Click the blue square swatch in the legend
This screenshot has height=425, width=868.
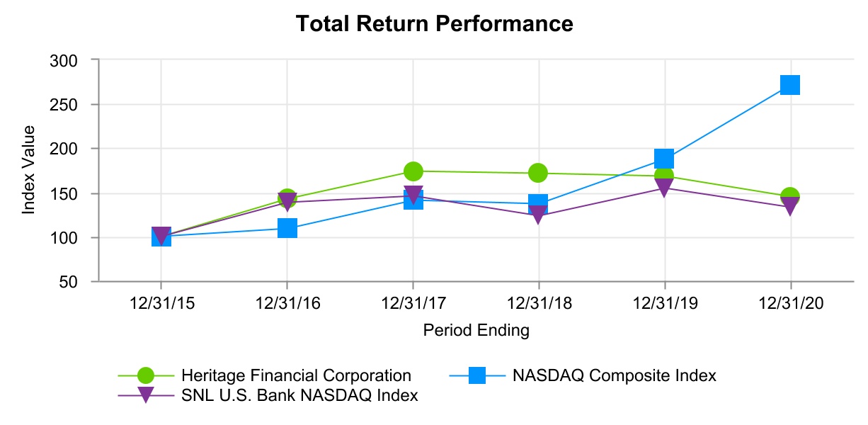click(x=477, y=375)
